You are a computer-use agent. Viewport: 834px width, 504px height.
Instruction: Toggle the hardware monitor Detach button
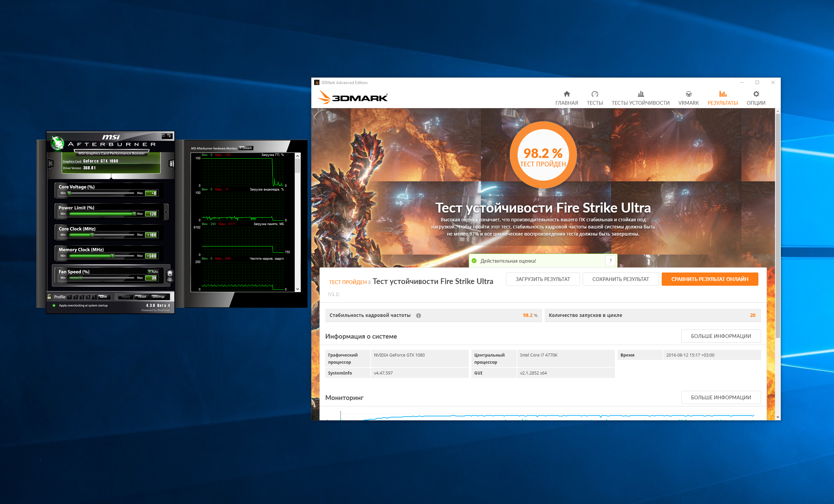246,148
